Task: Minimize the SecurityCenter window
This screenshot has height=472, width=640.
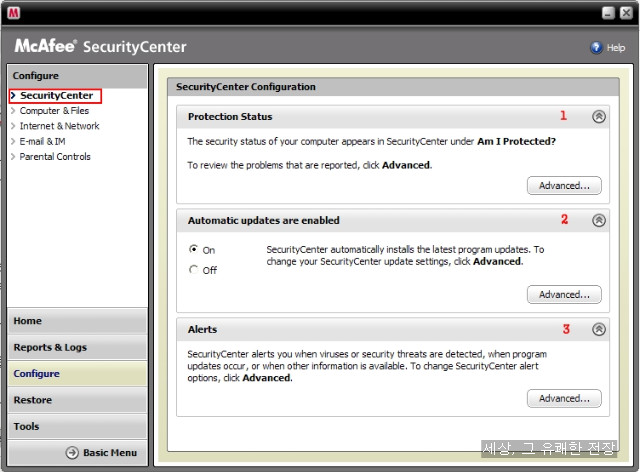Action: click(608, 13)
